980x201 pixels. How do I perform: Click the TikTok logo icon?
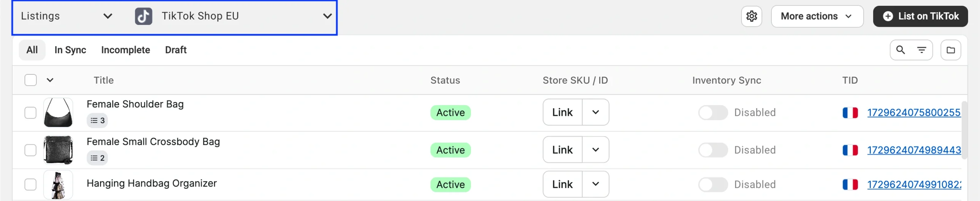[144, 16]
